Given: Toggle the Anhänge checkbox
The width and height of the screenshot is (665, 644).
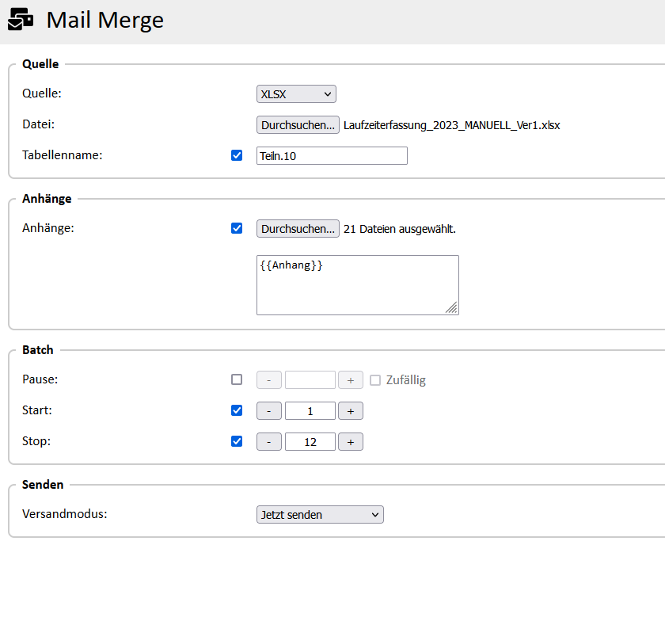Looking at the screenshot, I should coord(237,228).
